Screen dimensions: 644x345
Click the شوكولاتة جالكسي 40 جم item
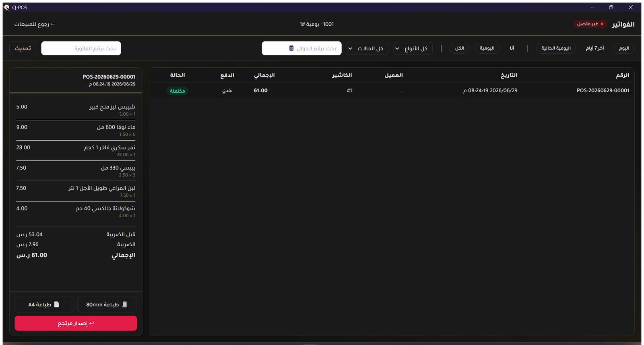(76, 212)
